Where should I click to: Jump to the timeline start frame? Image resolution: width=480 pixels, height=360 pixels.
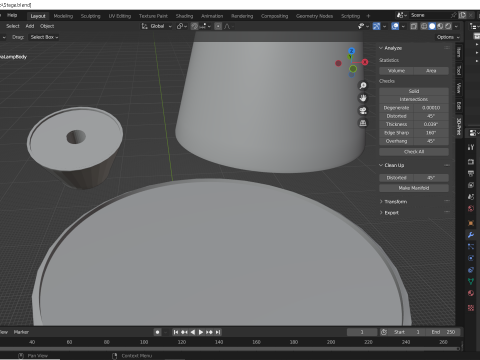(176, 332)
